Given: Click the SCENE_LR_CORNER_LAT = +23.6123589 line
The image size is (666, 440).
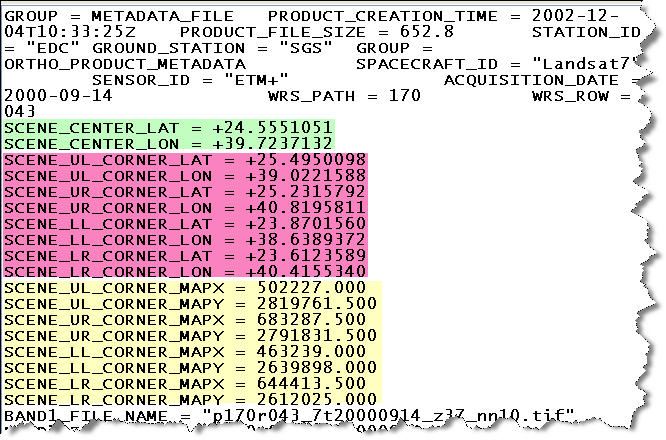Looking at the screenshot, I should pos(185,255).
